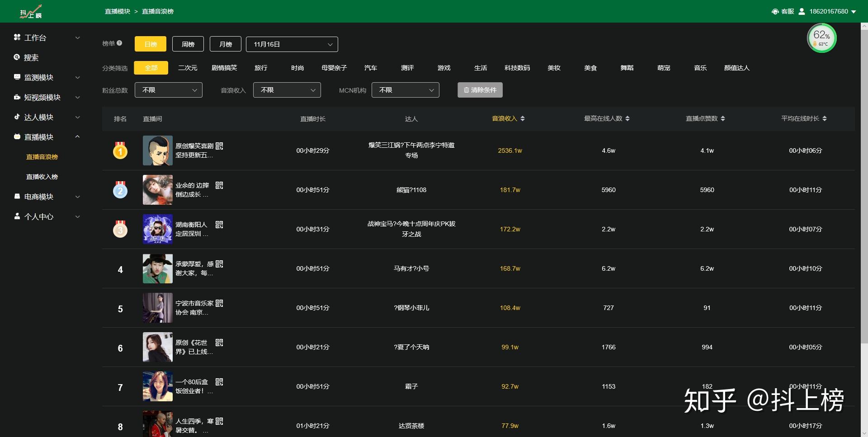Click 直播模块 breadcrumb link
The height and width of the screenshot is (437, 868).
click(x=118, y=11)
